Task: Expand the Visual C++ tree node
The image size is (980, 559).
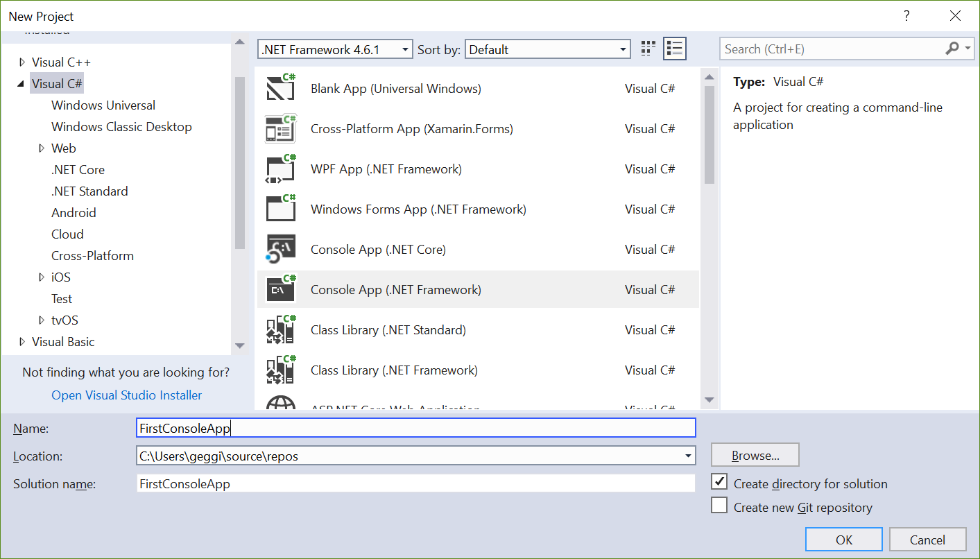Action: (22, 62)
